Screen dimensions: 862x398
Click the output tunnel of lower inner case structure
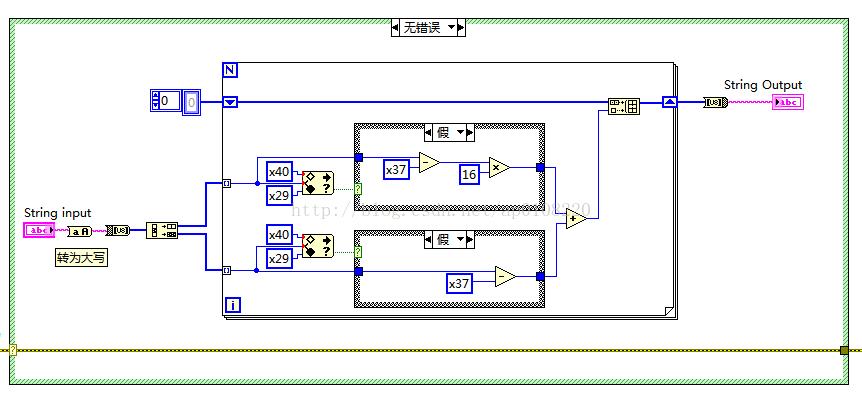[540, 277]
